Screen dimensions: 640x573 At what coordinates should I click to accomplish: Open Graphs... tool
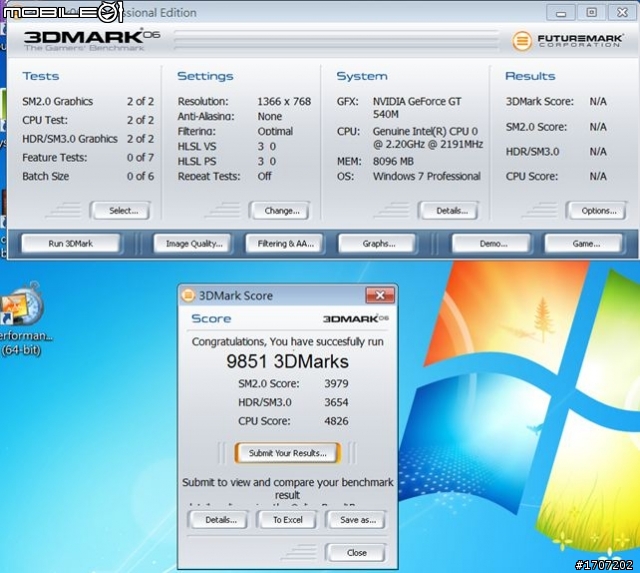pos(377,244)
